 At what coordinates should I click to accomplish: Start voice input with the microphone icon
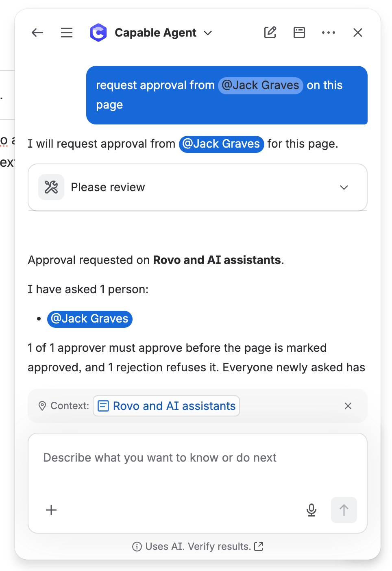(311, 510)
